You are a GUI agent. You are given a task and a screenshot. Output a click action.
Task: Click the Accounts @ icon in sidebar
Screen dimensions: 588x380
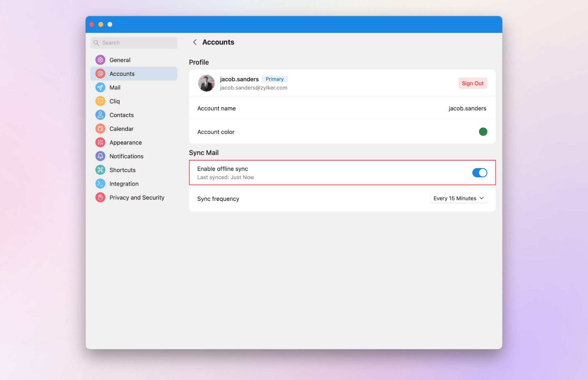coord(100,73)
